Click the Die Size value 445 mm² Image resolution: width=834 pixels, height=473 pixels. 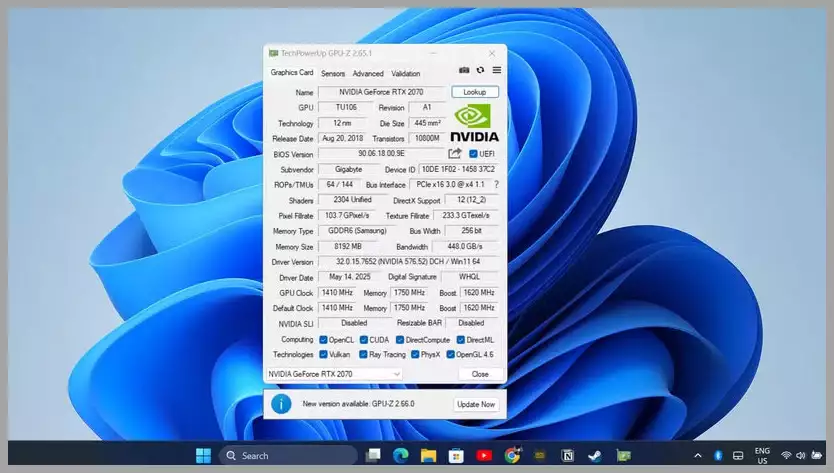427,123
